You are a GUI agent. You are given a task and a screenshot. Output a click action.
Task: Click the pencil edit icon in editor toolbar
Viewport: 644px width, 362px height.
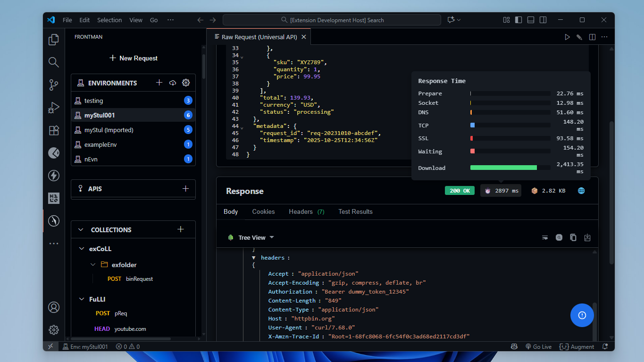579,37
